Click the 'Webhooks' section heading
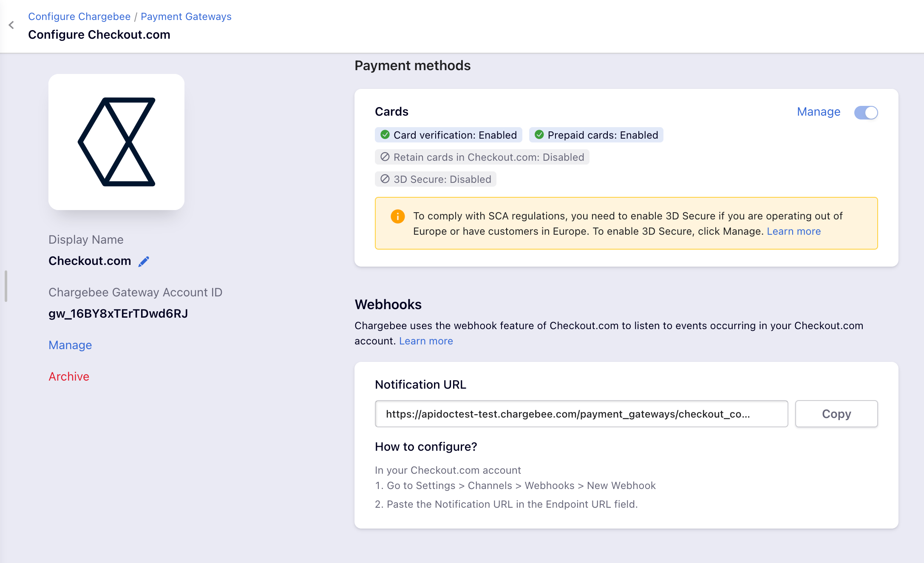Image resolution: width=924 pixels, height=563 pixels. click(388, 304)
